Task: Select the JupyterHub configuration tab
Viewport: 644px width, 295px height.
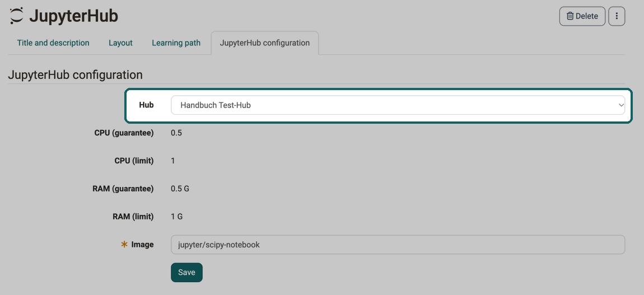Action: tap(264, 43)
